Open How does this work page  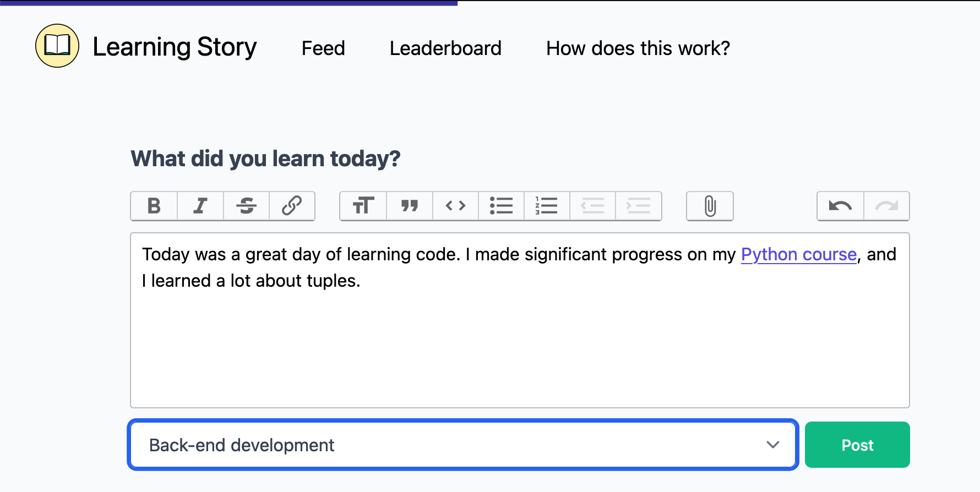[x=638, y=48]
